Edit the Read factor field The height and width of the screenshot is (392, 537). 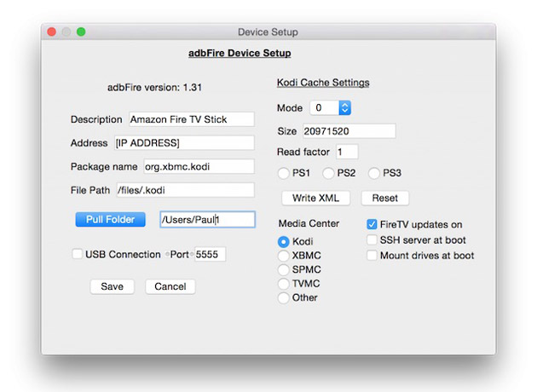coord(347,152)
